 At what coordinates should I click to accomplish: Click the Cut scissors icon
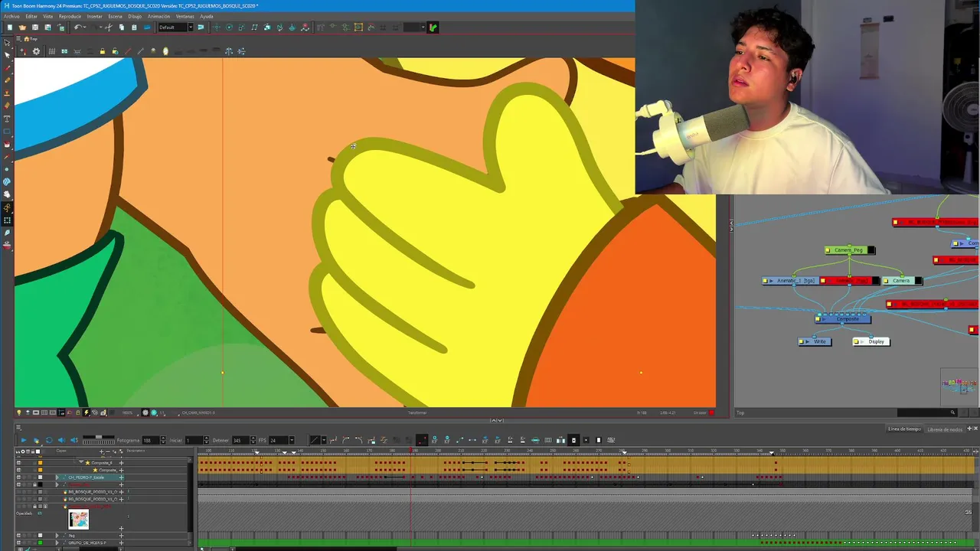pos(109,28)
